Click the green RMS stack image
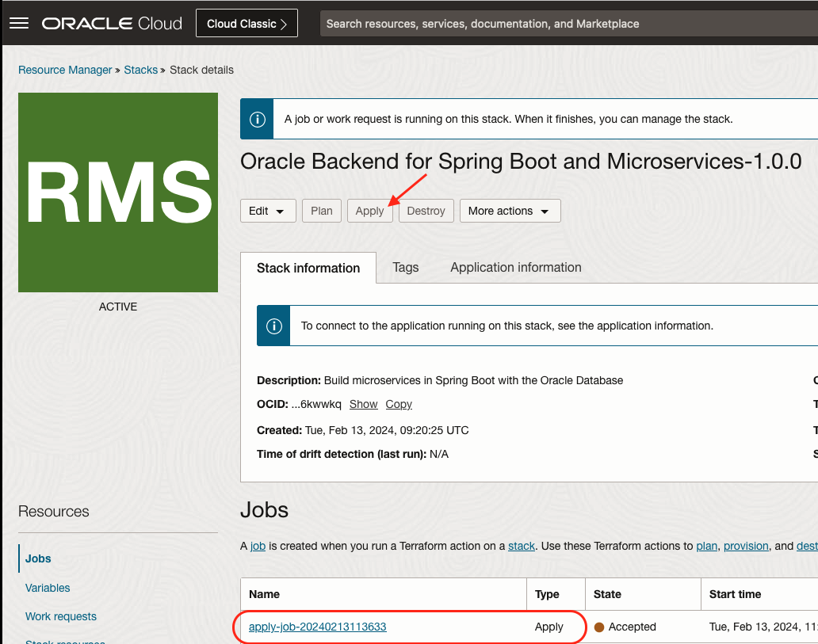This screenshot has width=818, height=644. tap(118, 192)
